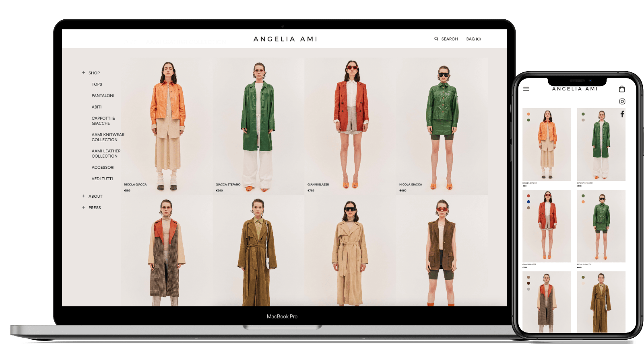Pick grey swatch on phone's checked coat card

coord(528,289)
